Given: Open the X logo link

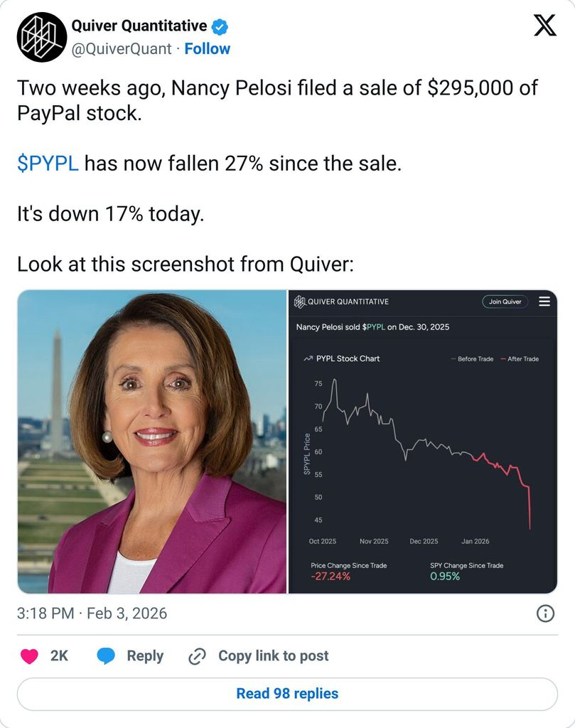Looking at the screenshot, I should coord(544,26).
